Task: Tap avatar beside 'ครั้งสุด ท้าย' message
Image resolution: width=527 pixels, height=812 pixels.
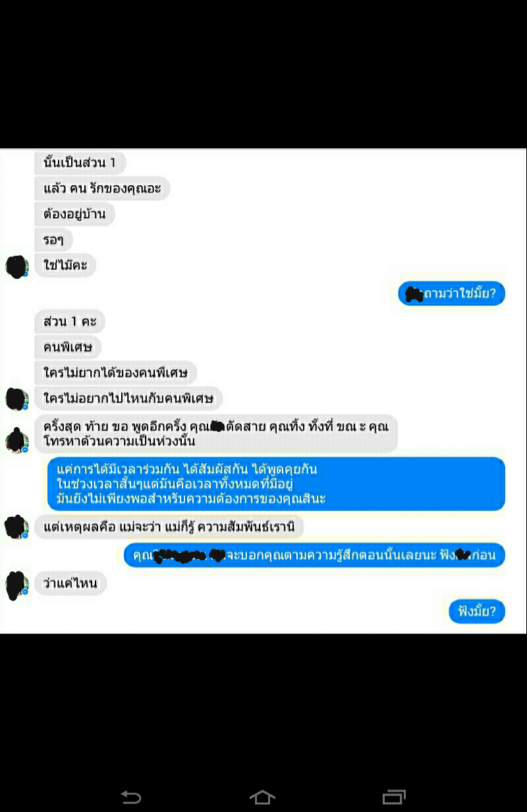Action: pos(16,440)
